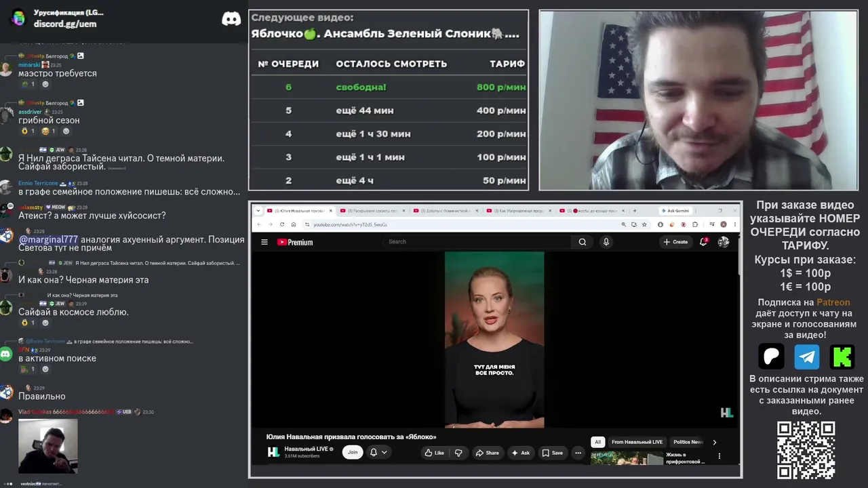
Task: Start voice search with the microphone icon
Action: [x=606, y=242]
